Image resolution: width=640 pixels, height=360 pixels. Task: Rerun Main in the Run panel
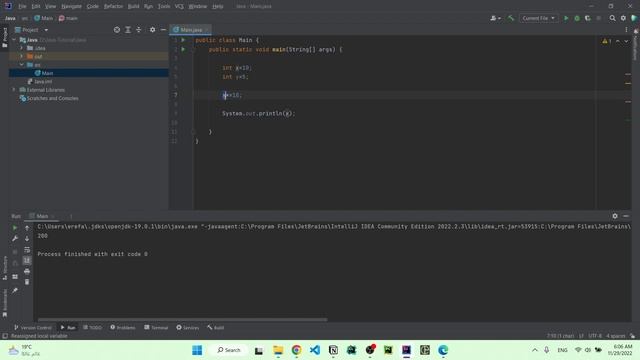[x=15, y=228]
